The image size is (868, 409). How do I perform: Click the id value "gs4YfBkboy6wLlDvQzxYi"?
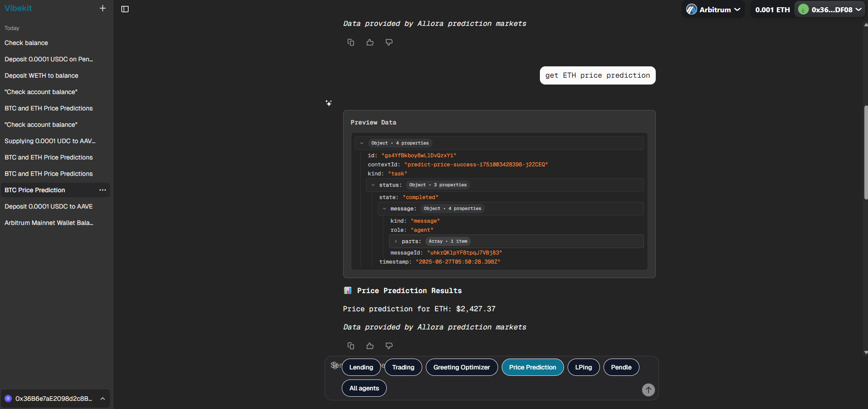[x=419, y=155]
